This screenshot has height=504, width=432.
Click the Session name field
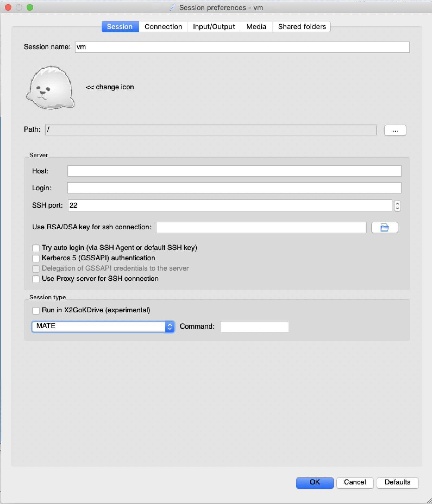coord(242,47)
